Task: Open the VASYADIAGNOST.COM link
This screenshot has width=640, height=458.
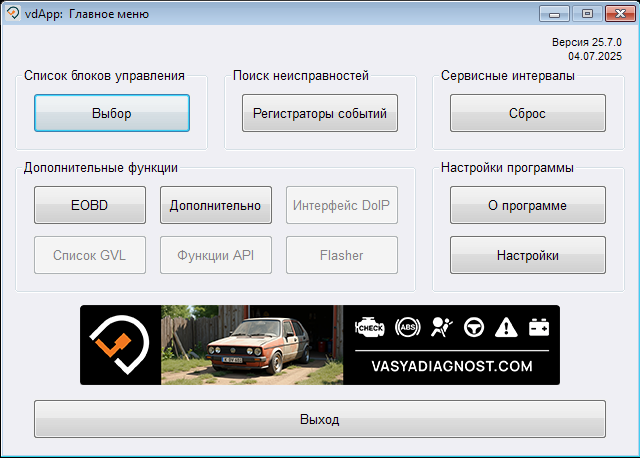Action: coord(451,366)
